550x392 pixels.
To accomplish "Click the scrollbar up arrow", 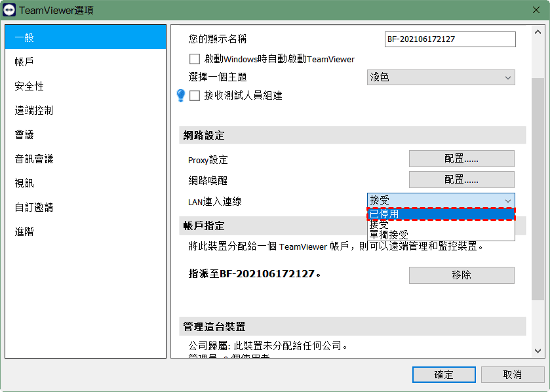I will [x=538, y=32].
